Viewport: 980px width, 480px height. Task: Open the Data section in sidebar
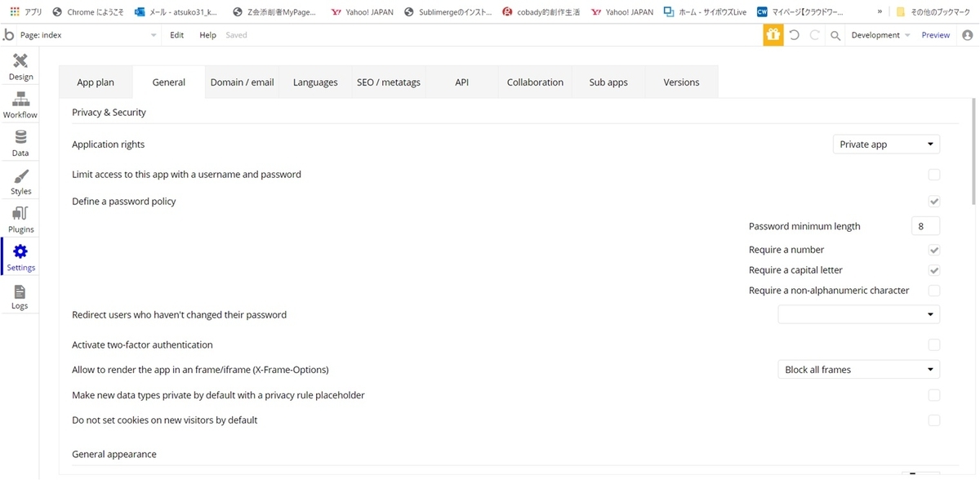pos(20,144)
